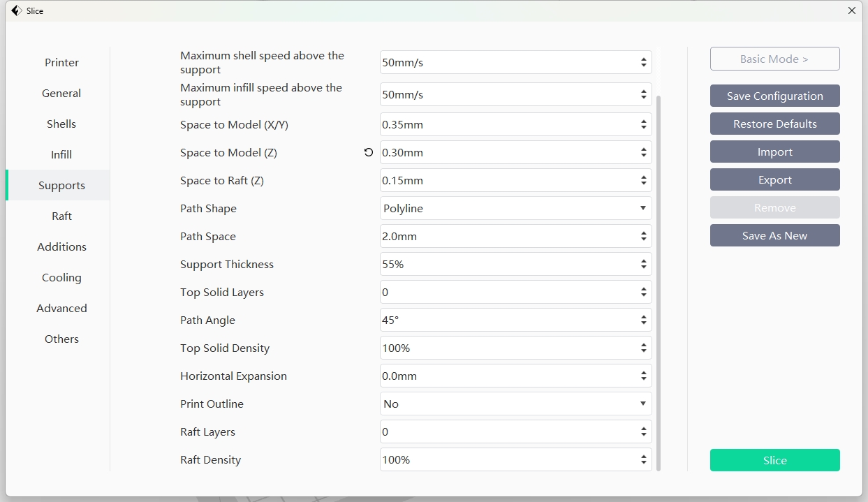Open the Infill settings tab
This screenshot has width=868, height=502.
click(61, 154)
